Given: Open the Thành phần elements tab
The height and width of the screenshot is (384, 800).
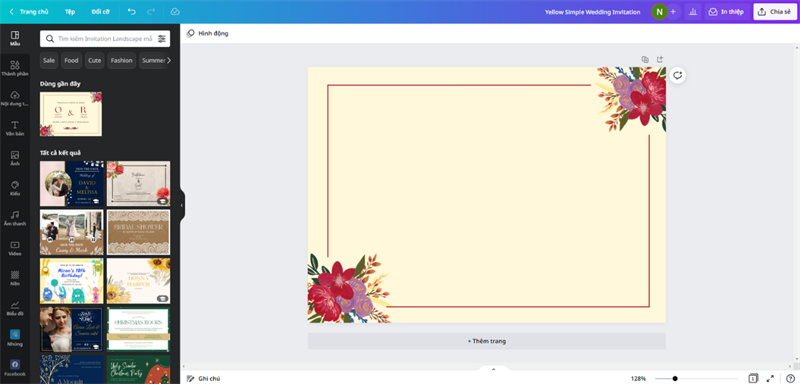Looking at the screenshot, I should pos(15,68).
